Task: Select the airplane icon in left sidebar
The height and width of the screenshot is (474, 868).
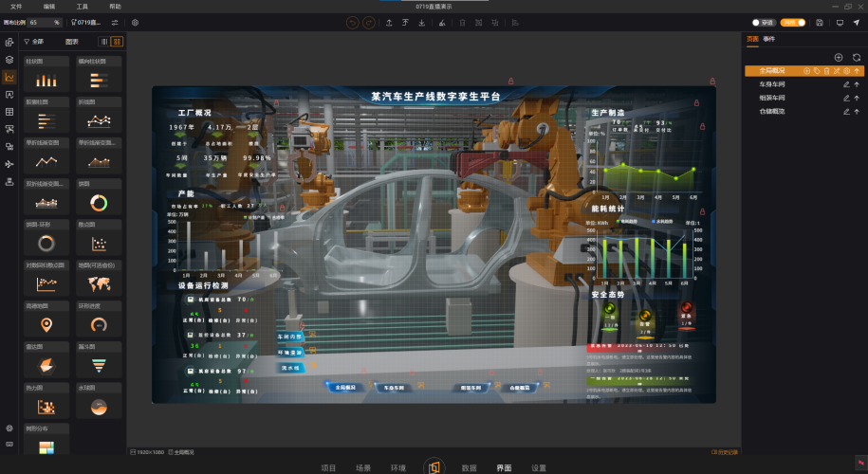Action: click(x=9, y=164)
